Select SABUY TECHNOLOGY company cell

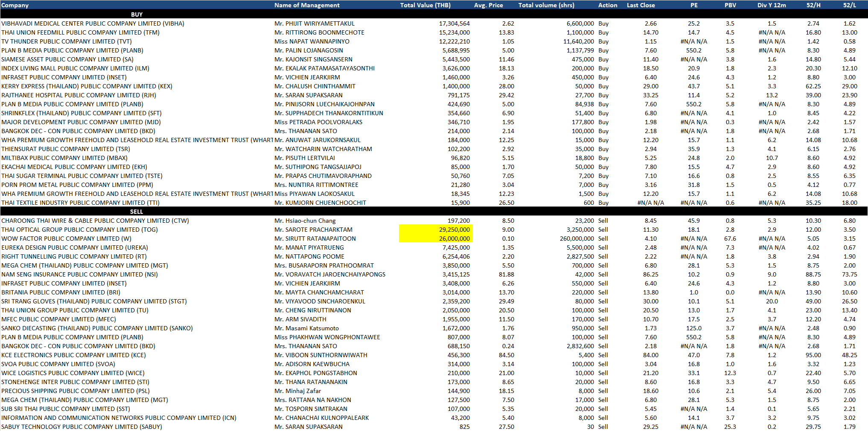(82, 427)
